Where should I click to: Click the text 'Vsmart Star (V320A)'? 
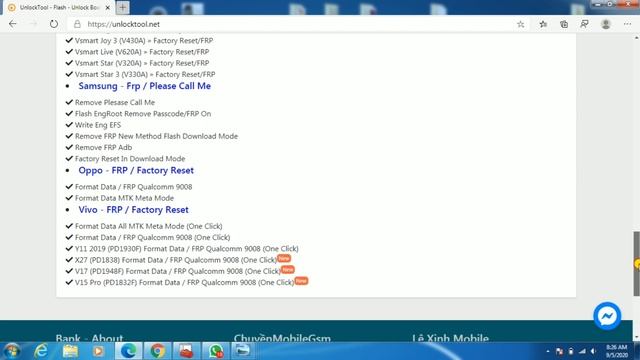(x=108, y=63)
